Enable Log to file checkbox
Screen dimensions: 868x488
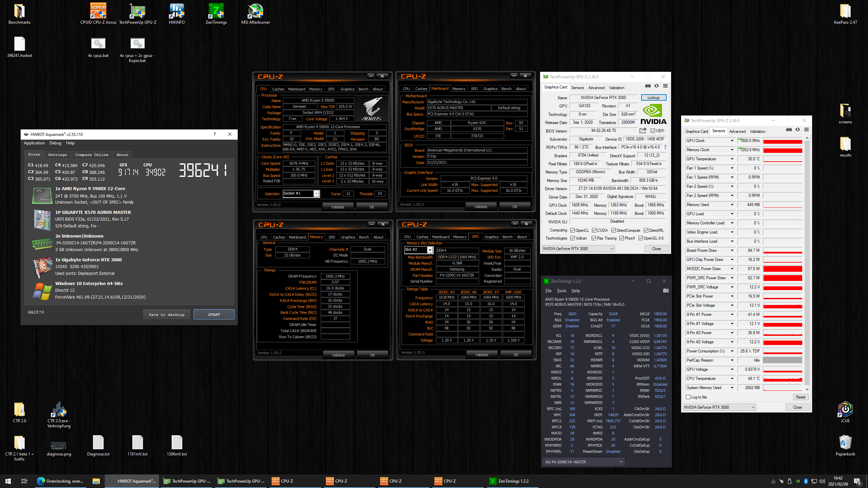[x=688, y=397]
